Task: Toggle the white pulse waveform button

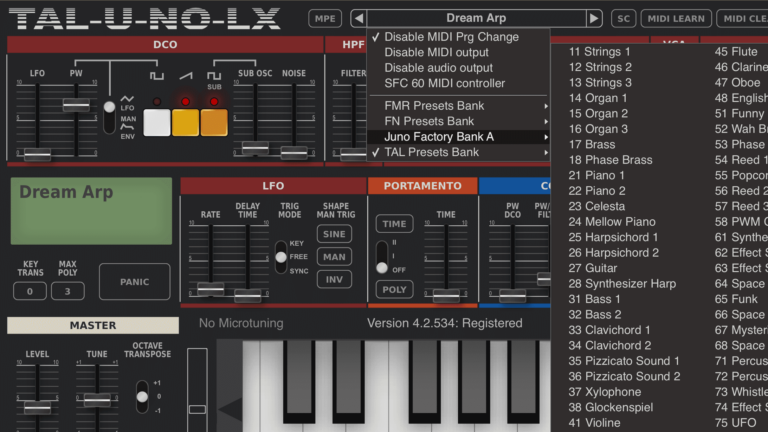Action: (x=157, y=122)
